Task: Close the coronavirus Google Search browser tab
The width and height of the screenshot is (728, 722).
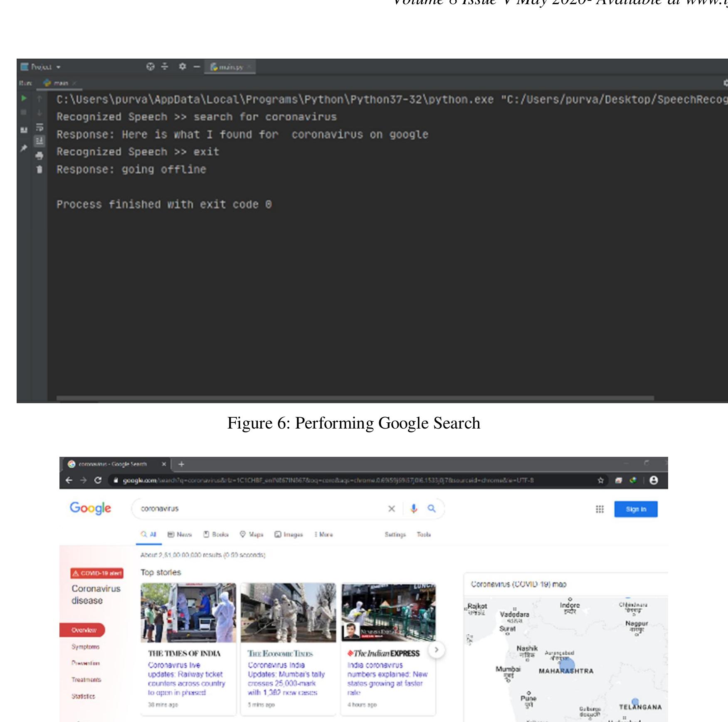Action: (164, 464)
